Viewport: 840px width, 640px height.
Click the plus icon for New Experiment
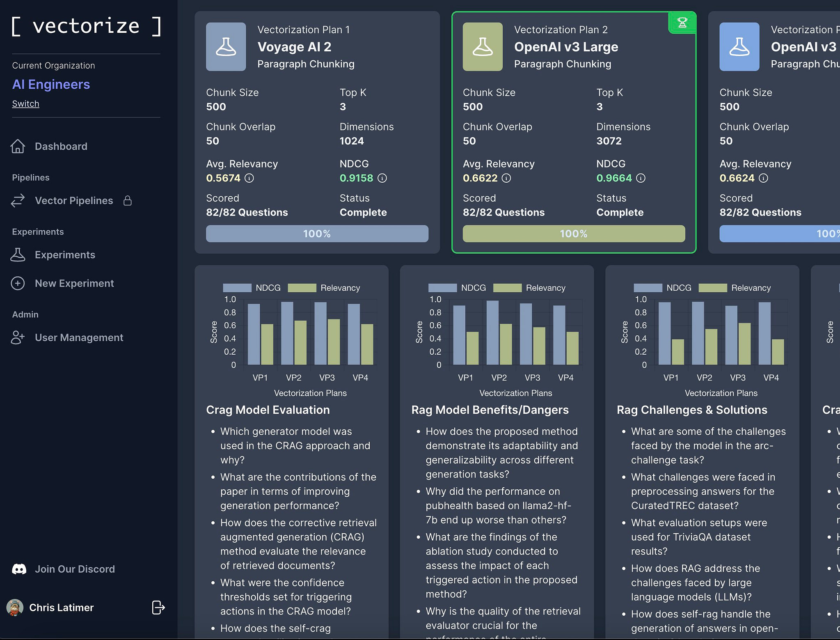click(x=18, y=283)
